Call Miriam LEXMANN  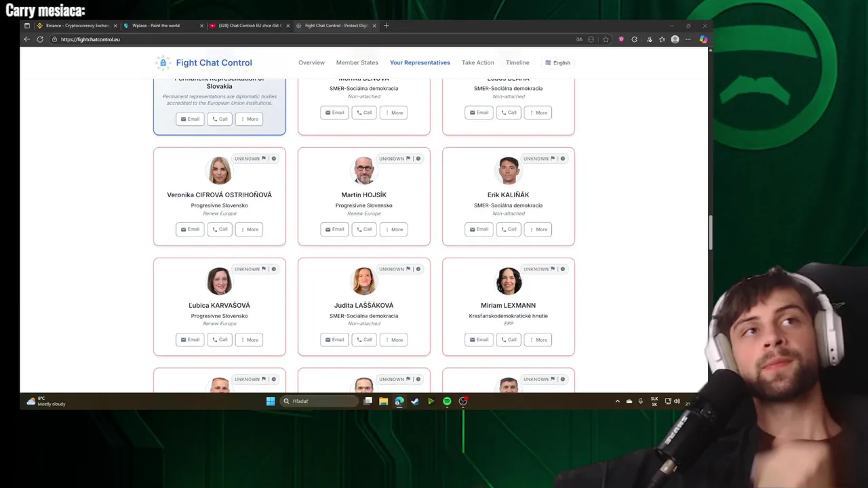click(509, 340)
